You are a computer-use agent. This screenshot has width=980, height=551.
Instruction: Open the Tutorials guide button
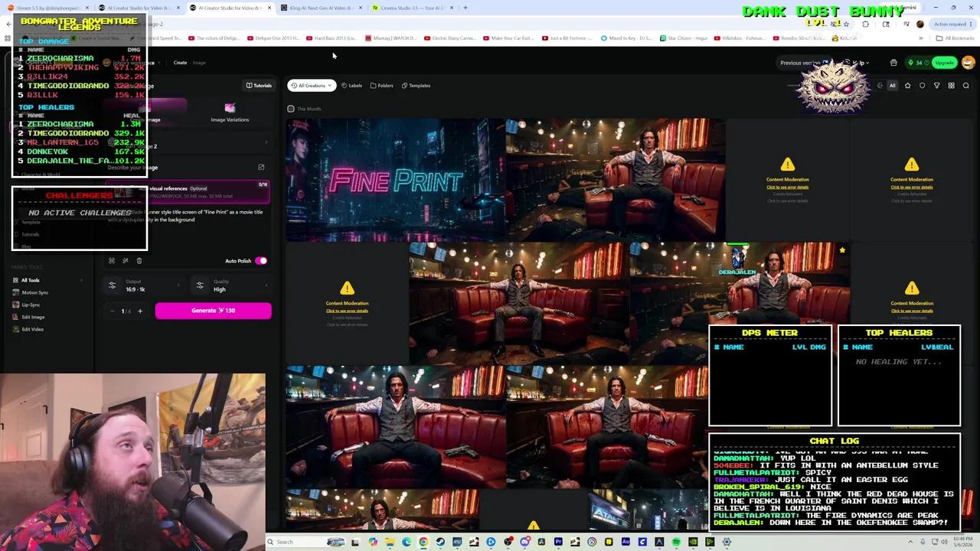point(259,86)
